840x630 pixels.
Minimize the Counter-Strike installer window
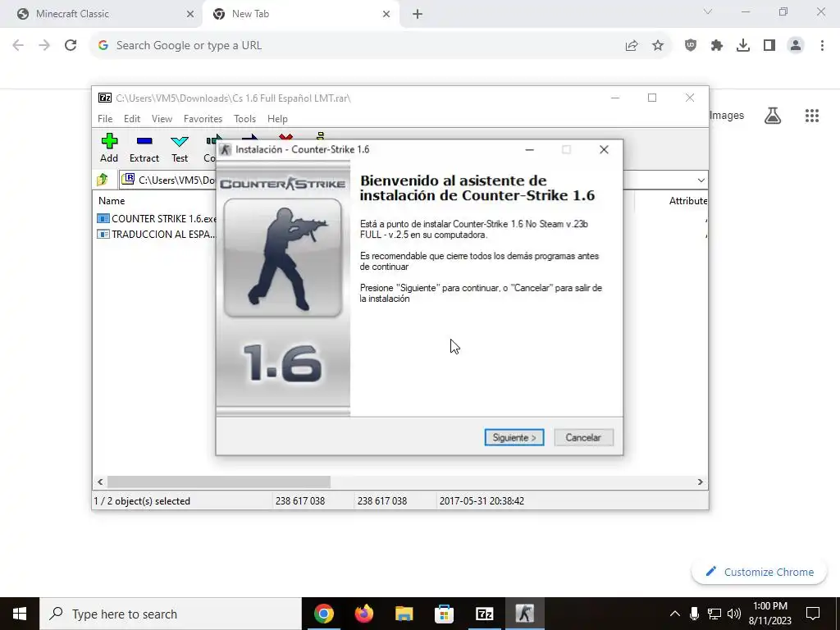point(530,149)
